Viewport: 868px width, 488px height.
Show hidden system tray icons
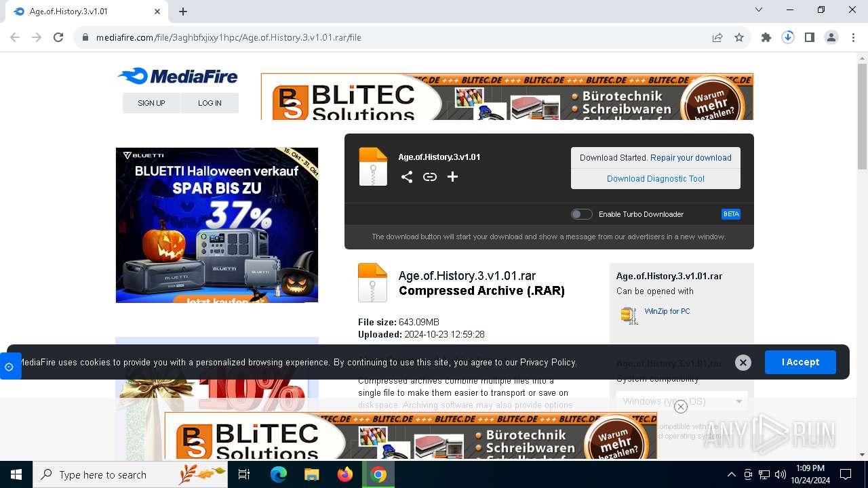pyautogui.click(x=731, y=474)
